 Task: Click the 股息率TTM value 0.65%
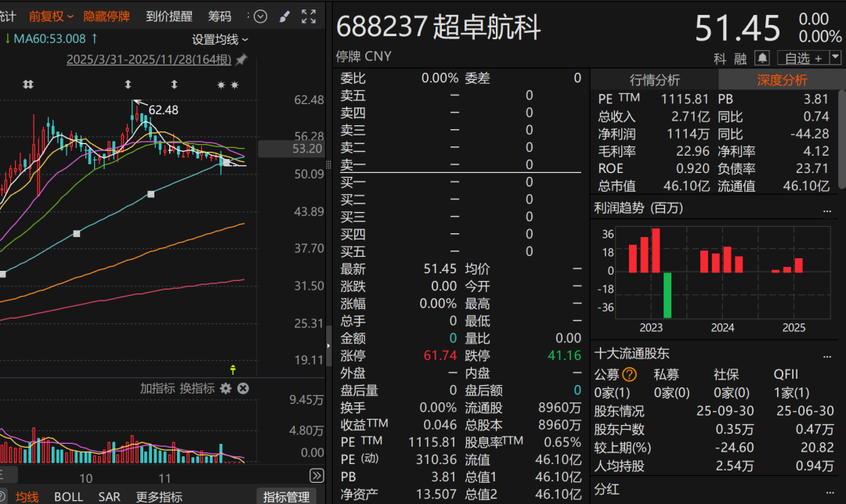click(562, 442)
